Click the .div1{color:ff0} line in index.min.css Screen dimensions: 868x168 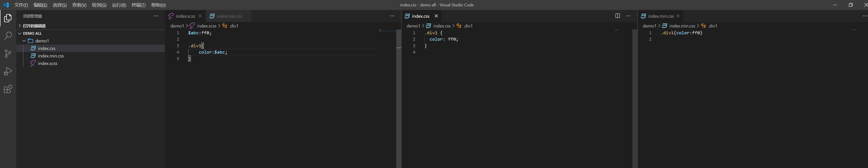tap(682, 33)
